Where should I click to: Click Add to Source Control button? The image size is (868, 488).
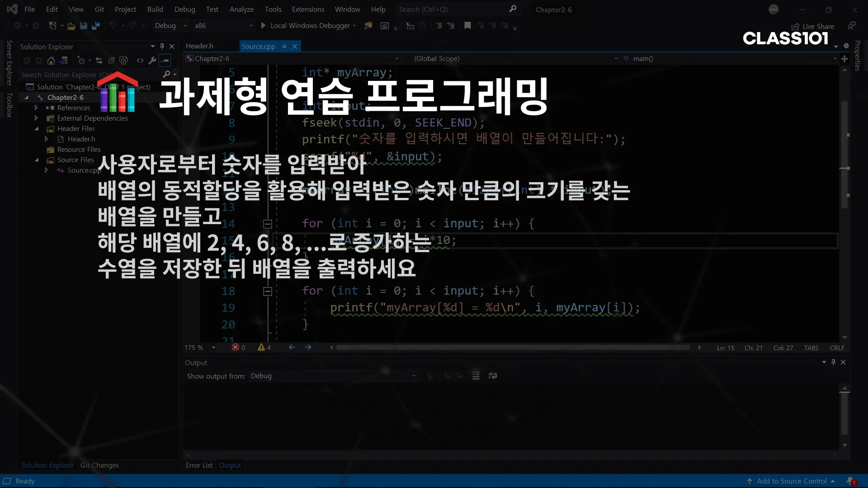[792, 481]
